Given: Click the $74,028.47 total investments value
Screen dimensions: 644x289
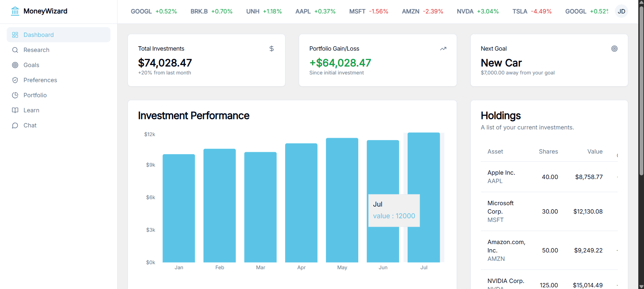Looking at the screenshot, I should (165, 63).
